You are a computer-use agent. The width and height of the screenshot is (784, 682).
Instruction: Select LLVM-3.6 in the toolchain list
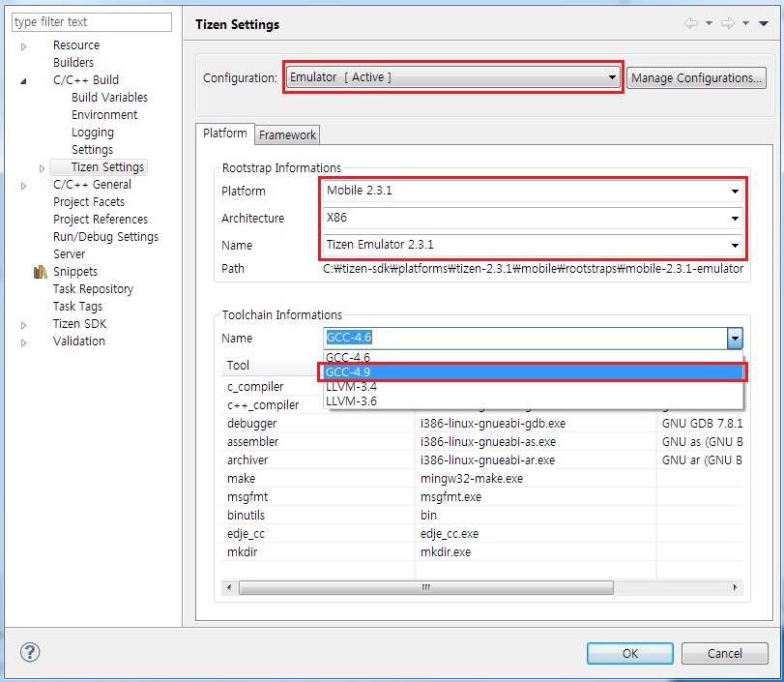533,400
